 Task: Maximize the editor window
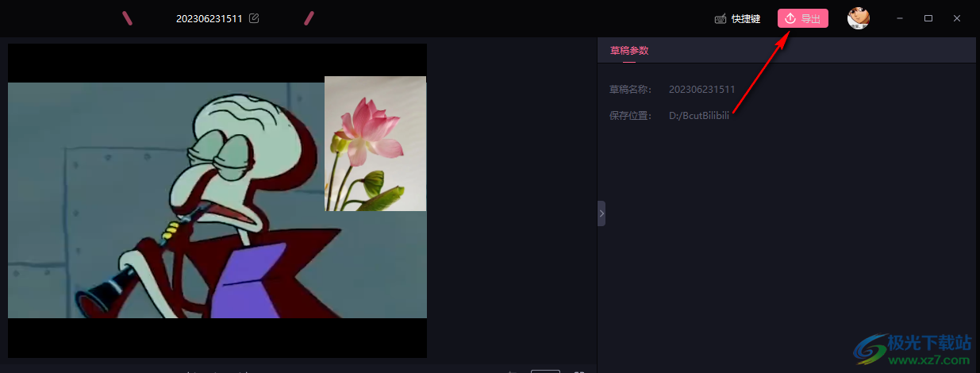coord(928,18)
